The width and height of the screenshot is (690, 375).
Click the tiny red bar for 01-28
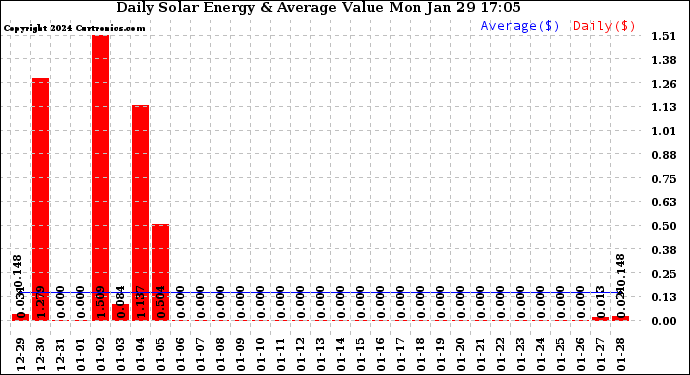[620, 318]
